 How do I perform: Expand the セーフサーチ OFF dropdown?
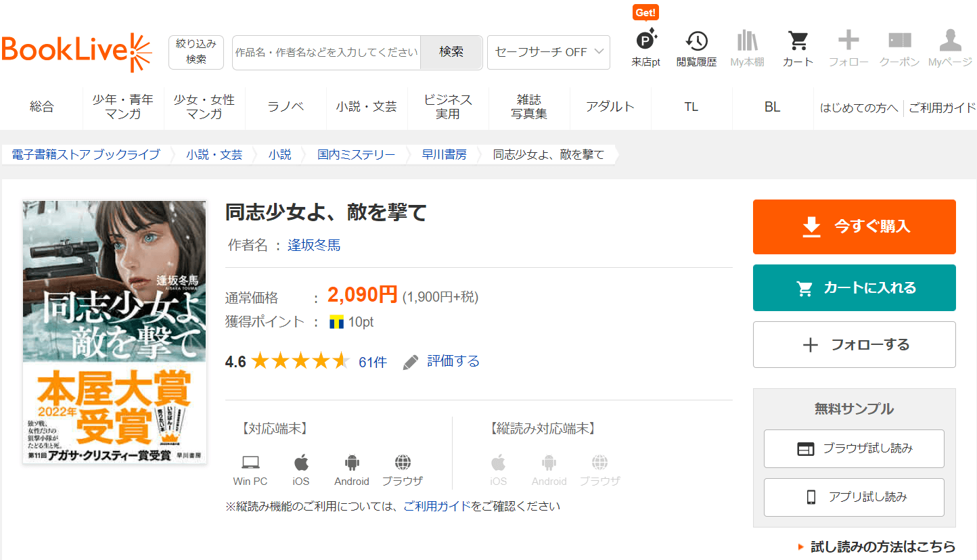[x=549, y=52]
